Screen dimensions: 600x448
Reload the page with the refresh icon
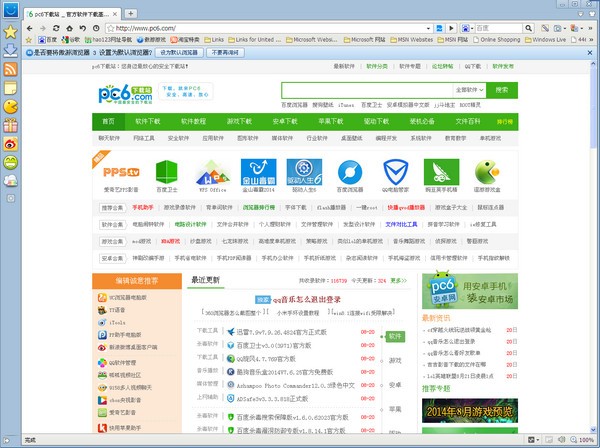[x=56, y=28]
